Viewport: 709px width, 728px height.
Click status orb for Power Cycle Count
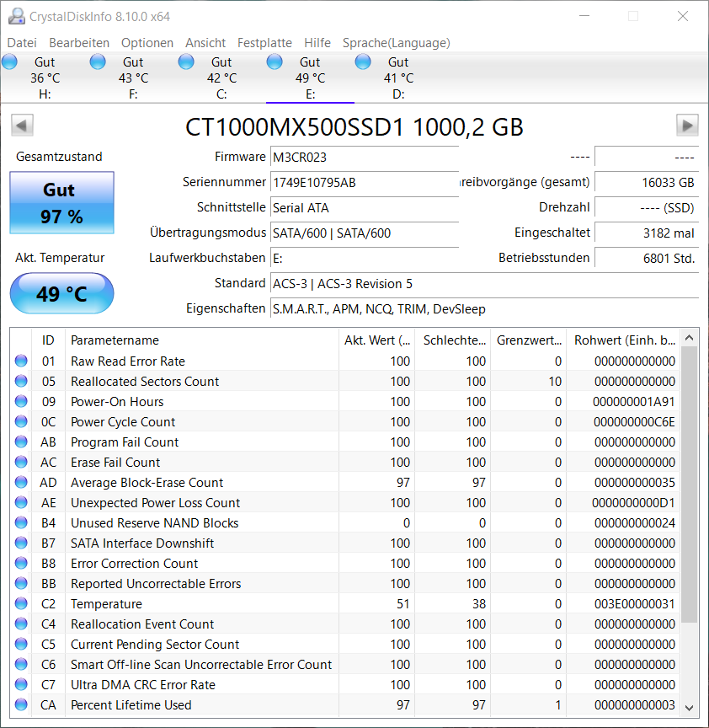tap(21, 421)
